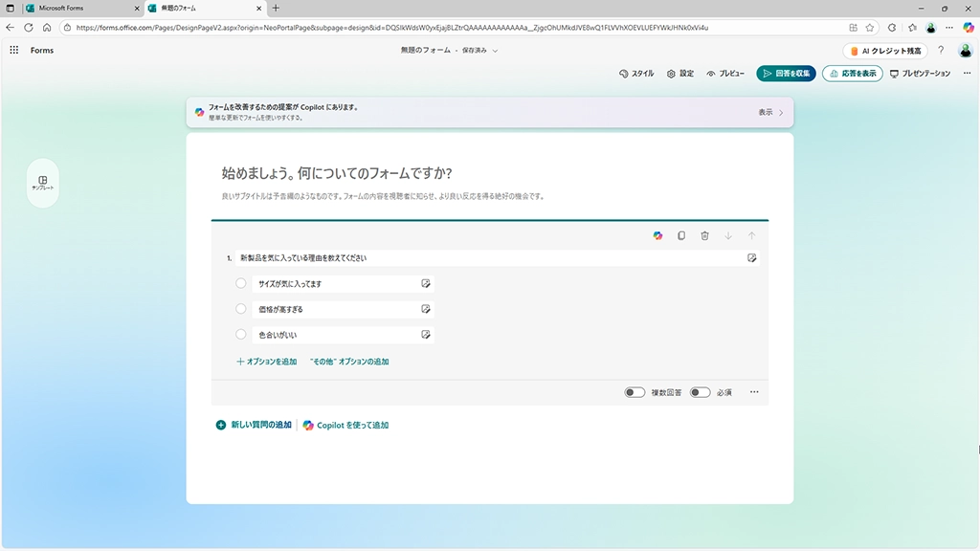Enable the 必須 required switch
Viewport: 980px width, 551px height.
tap(700, 392)
